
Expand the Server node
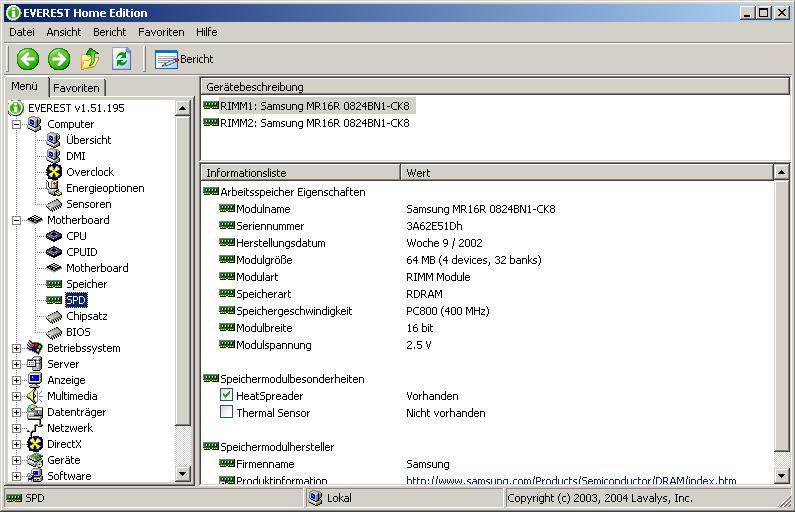tap(16, 364)
